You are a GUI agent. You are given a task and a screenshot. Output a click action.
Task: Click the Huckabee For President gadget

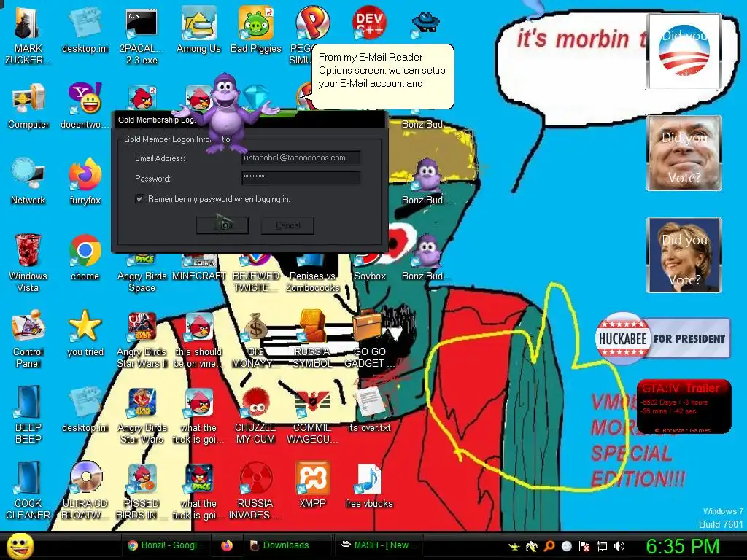662,338
